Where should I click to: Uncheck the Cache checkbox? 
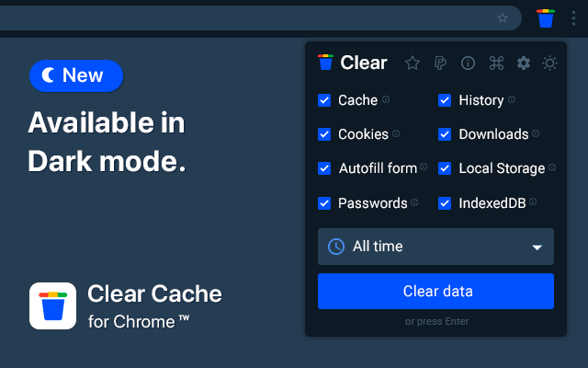point(324,100)
